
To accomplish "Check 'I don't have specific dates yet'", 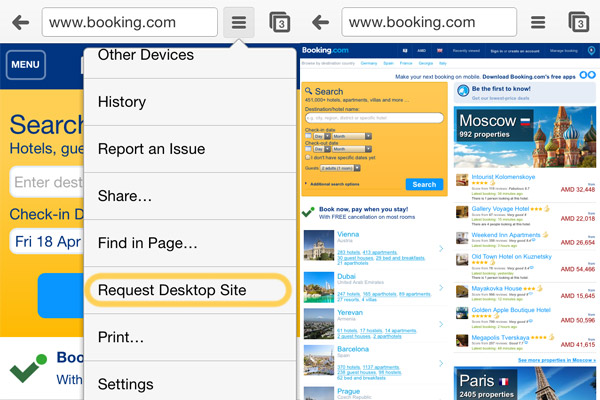I will (308, 157).
